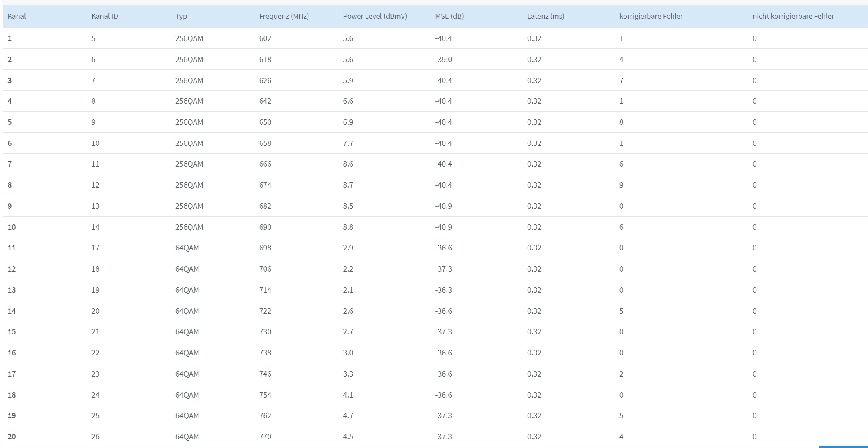Viewport: 868px width, 448px height.
Task: Click the Kanal column header
Action: (x=17, y=16)
